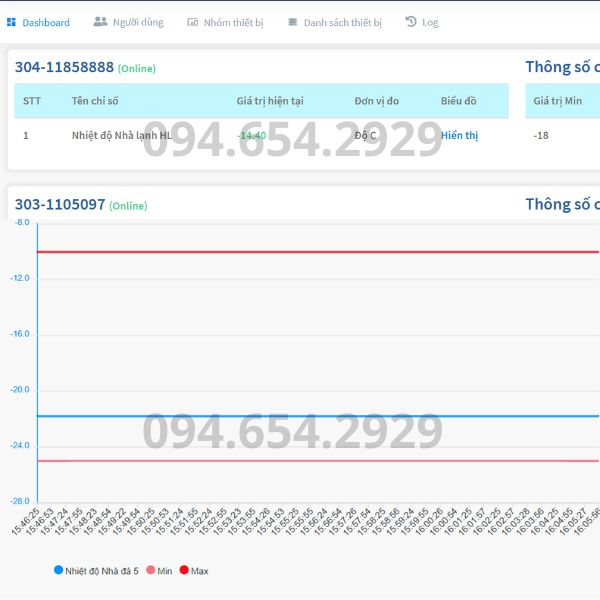
Task: Select the Nhiệt độ Nhà lạnh HL row
Action: (x=121, y=136)
